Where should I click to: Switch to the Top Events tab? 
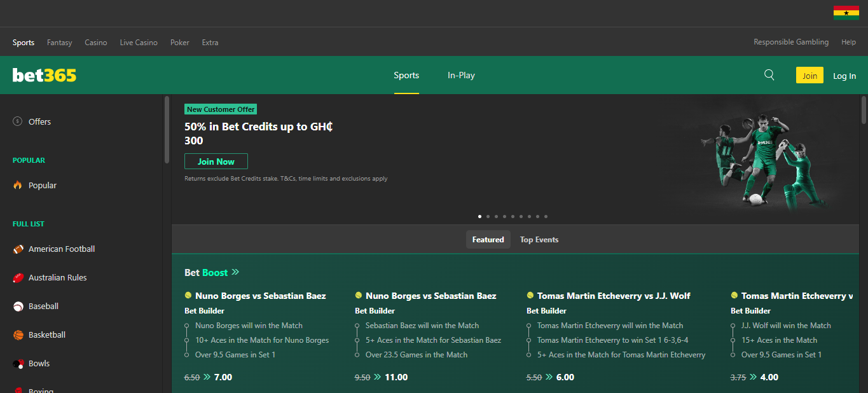[539, 240]
